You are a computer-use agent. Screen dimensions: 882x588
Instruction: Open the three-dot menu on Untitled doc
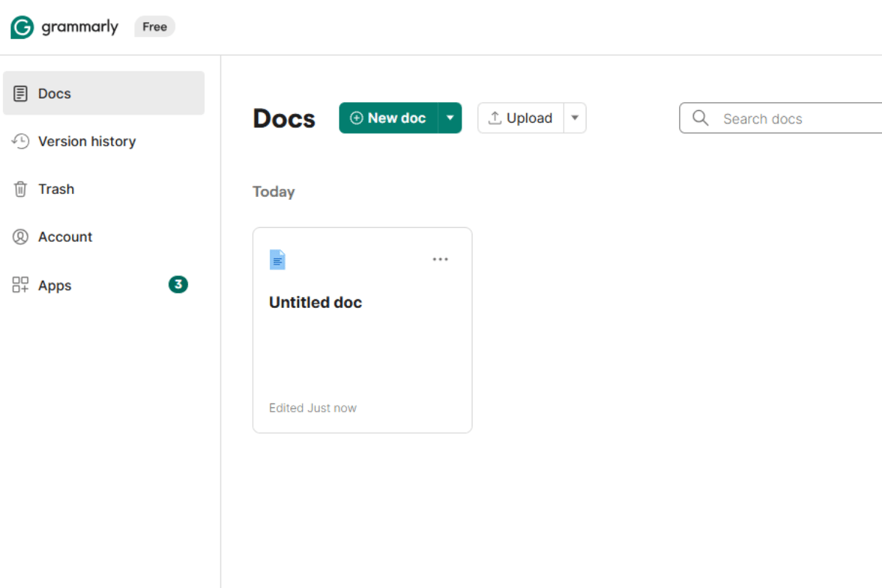coord(440,259)
